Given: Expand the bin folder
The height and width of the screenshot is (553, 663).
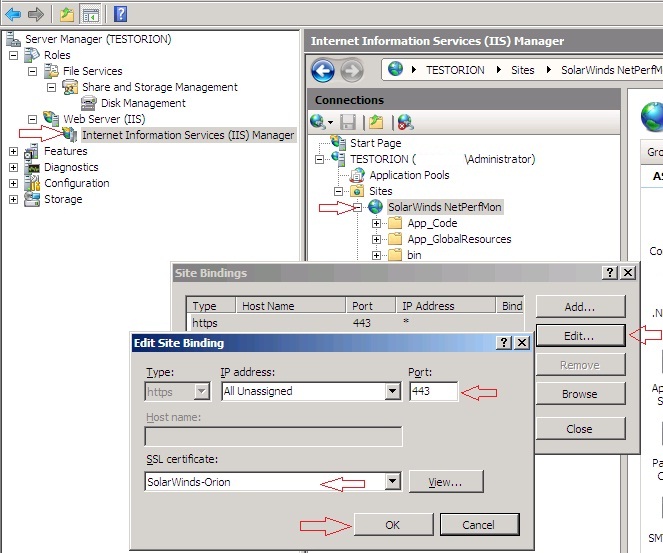Looking at the screenshot, I should point(376,255).
